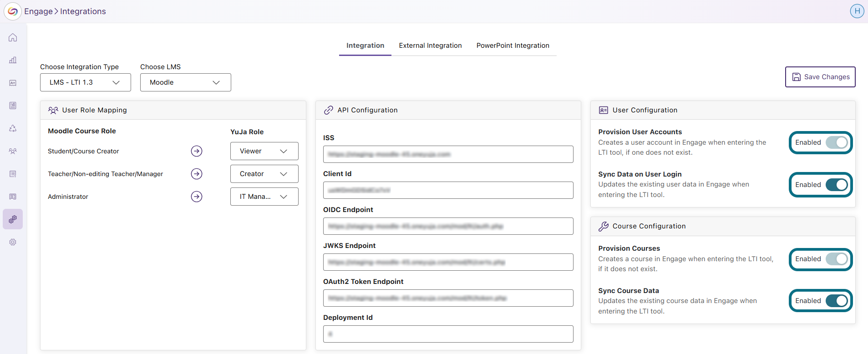Click the User Role Mapping people icon
This screenshot has height=354, width=868.
point(53,110)
